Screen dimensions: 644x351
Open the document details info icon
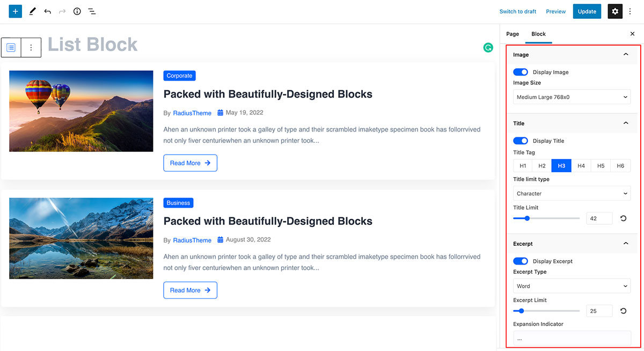click(77, 11)
